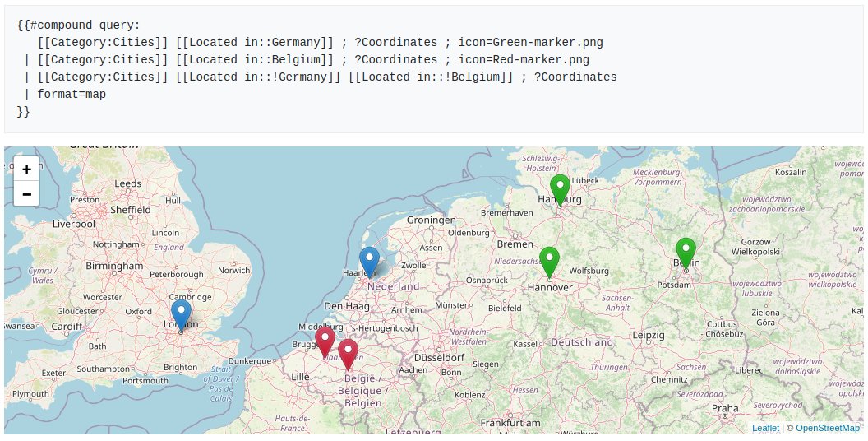Click the Norwich label on the map
Screen dimensions: 868x441
(x=233, y=271)
